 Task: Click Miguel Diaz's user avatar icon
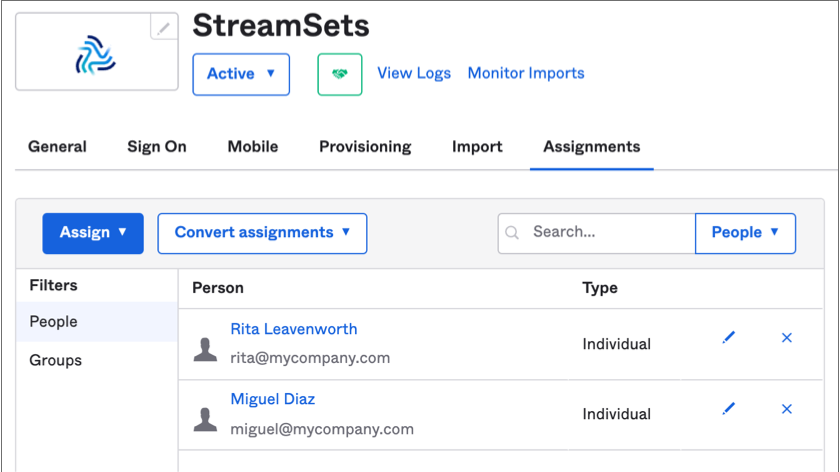pyautogui.click(x=205, y=419)
